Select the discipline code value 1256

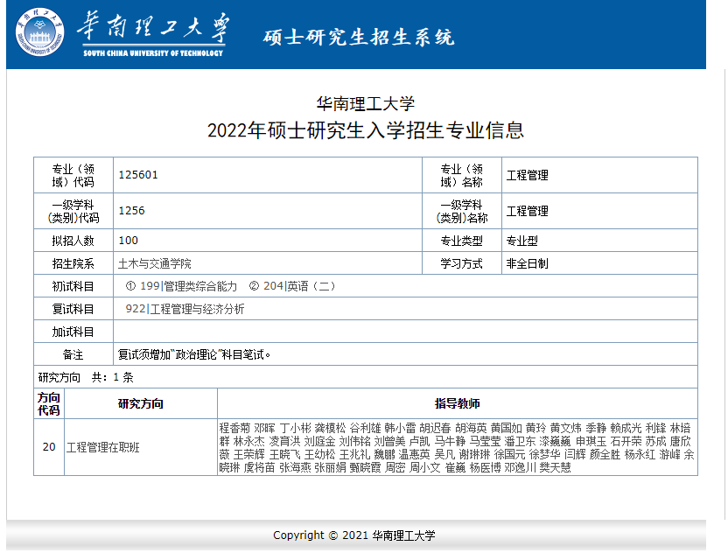coord(132,210)
